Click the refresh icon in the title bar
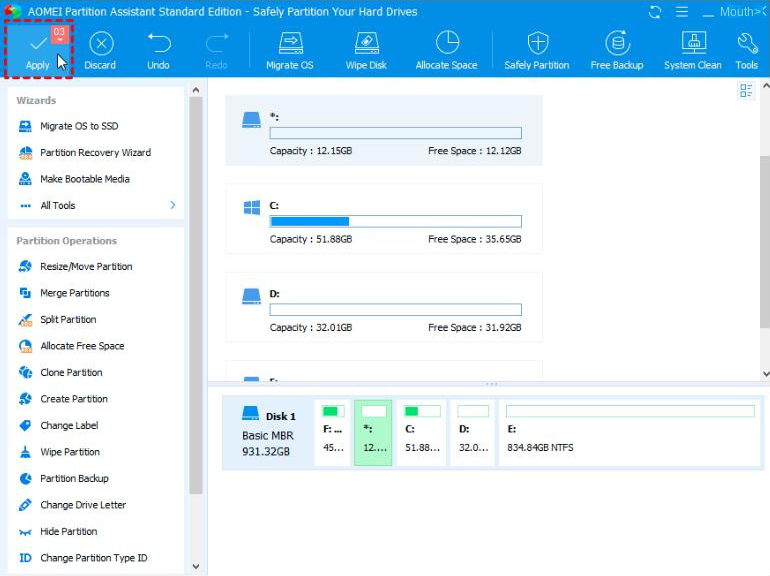This screenshot has height=576, width=770. pyautogui.click(x=655, y=12)
